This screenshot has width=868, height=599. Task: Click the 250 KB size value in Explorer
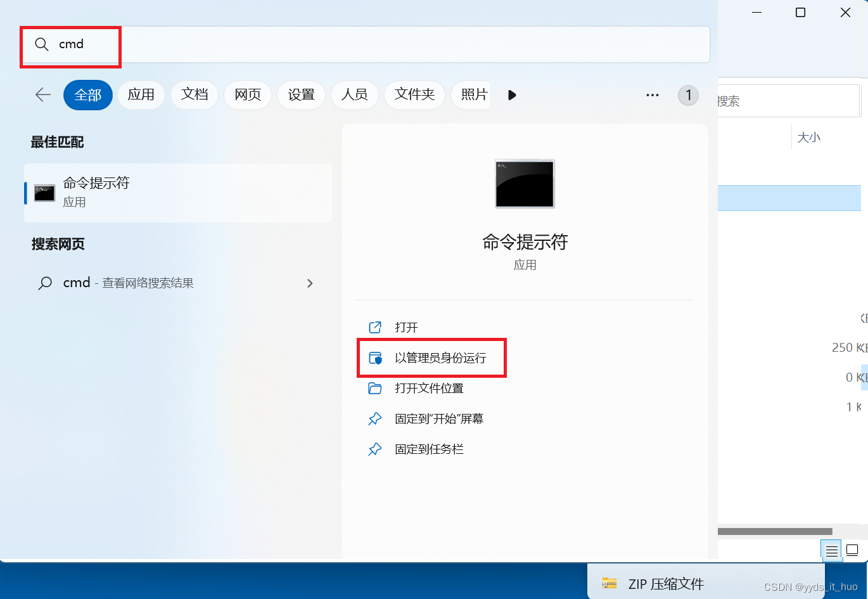[x=849, y=348]
